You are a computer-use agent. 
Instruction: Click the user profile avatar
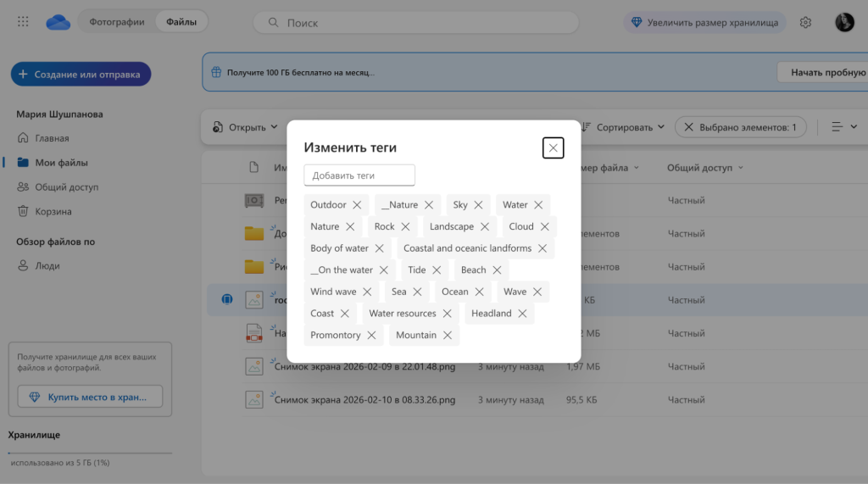pyautogui.click(x=843, y=23)
